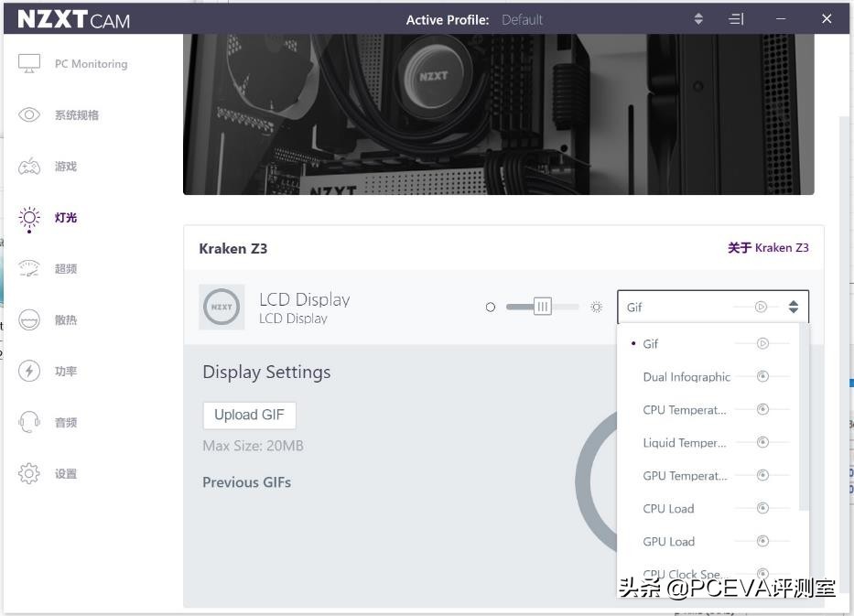Click the LCD brightness slider handle
The width and height of the screenshot is (854, 616).
click(x=543, y=307)
